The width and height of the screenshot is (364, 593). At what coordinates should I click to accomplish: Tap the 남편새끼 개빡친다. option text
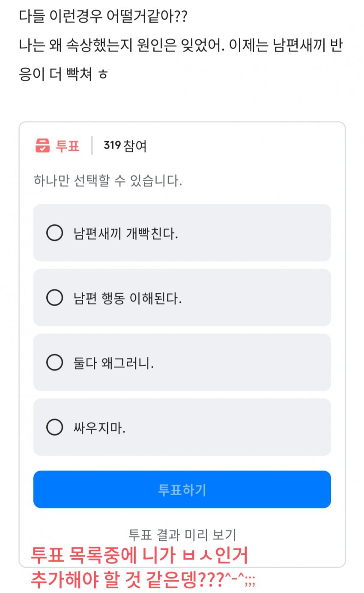coord(125,234)
